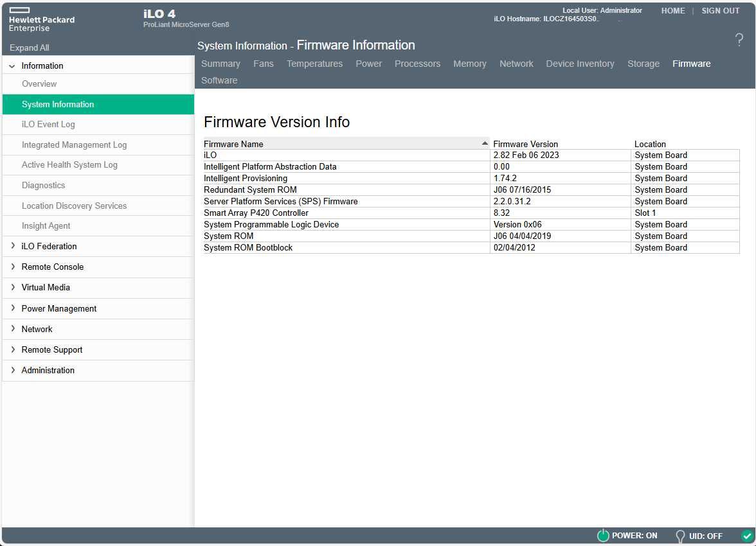Image resolution: width=756 pixels, height=546 pixels.
Task: Expand the iLO Federation section
Action: point(13,246)
